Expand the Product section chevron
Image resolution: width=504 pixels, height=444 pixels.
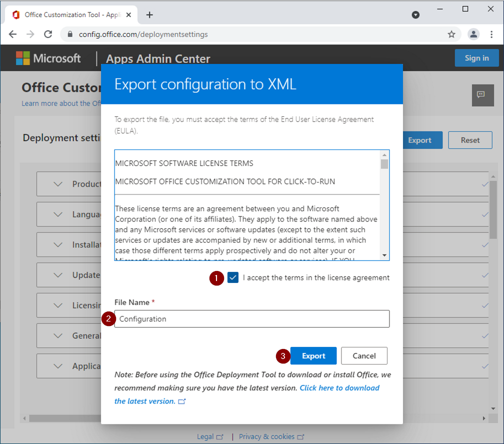[58, 184]
